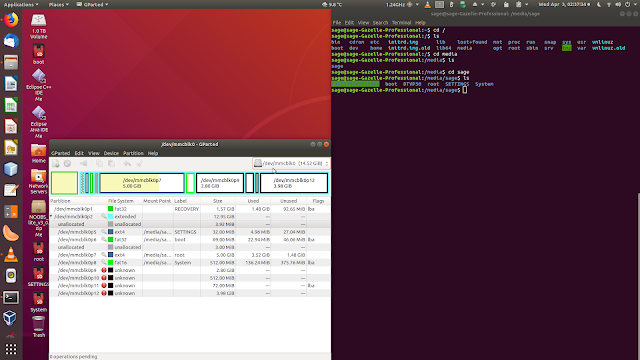
Task: Collapse the /dev/mmcblk0p2 extended partition tree
Action: click(x=51, y=216)
